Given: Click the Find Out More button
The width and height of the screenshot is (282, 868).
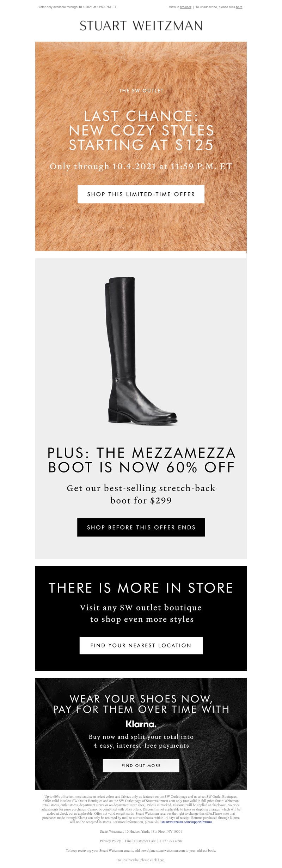Looking at the screenshot, I should tap(141, 765).
